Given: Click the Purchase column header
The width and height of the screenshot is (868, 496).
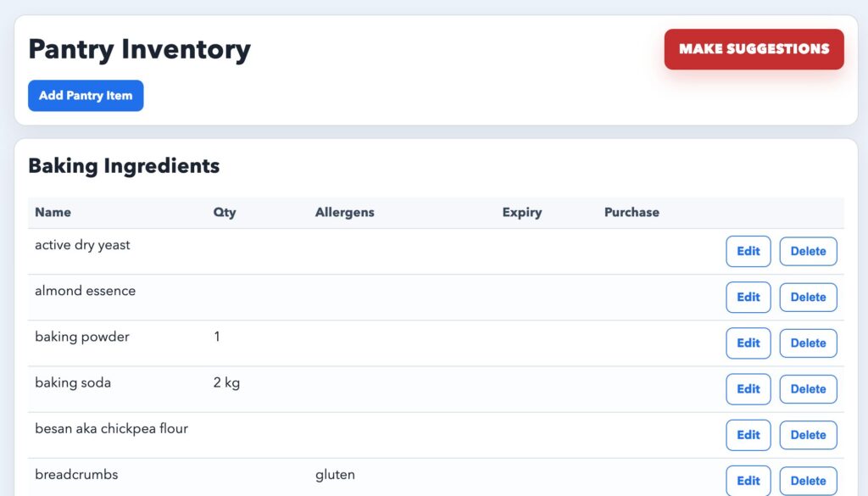Looking at the screenshot, I should coord(631,212).
